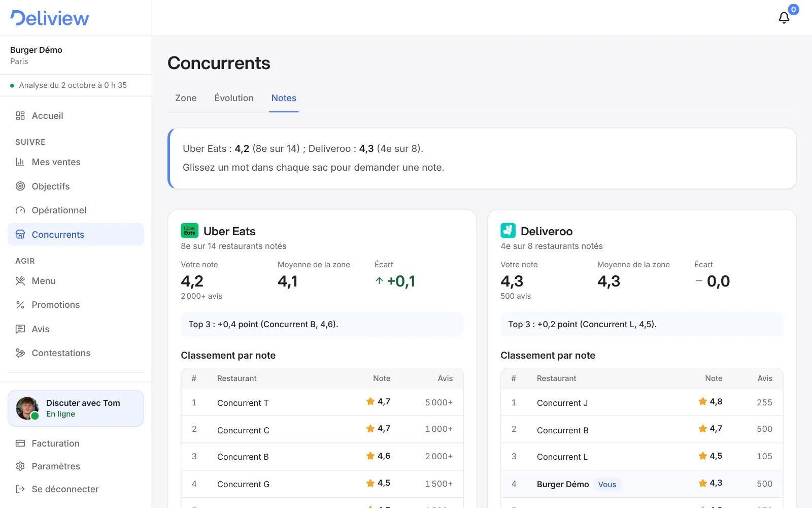This screenshot has width=812, height=508.
Task: Click Uber Eats Écart +0,1 value
Action: [395, 281]
